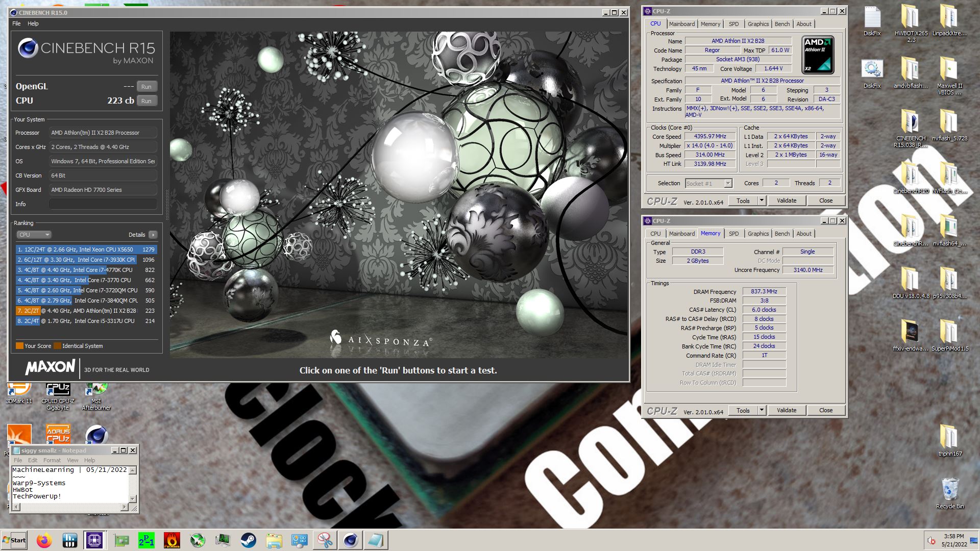Expand ranking Details arrow in Cinebench

tap(153, 235)
